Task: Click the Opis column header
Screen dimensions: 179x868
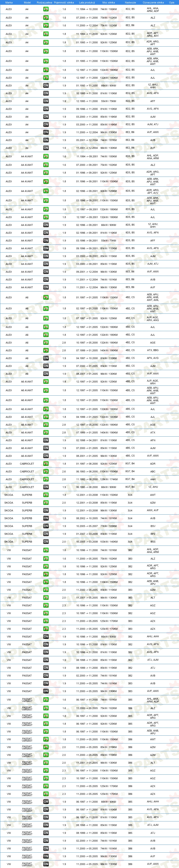Action: 172,2
